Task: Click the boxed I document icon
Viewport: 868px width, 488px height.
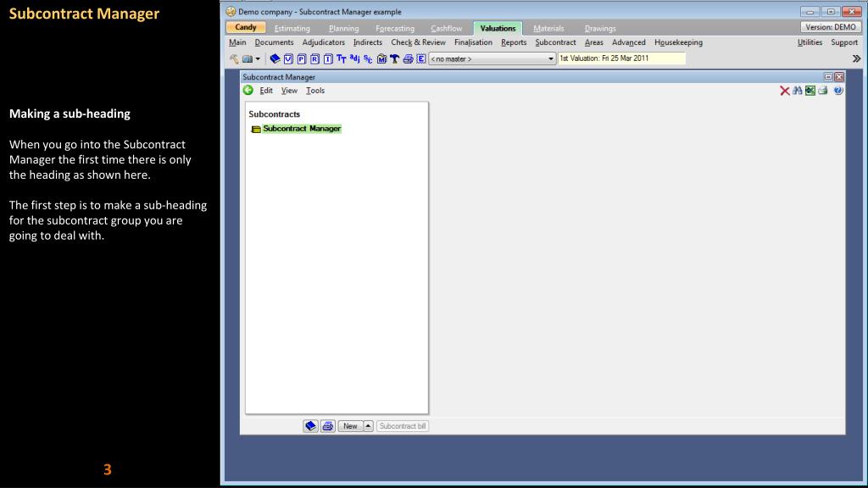Action: pyautogui.click(x=328, y=58)
